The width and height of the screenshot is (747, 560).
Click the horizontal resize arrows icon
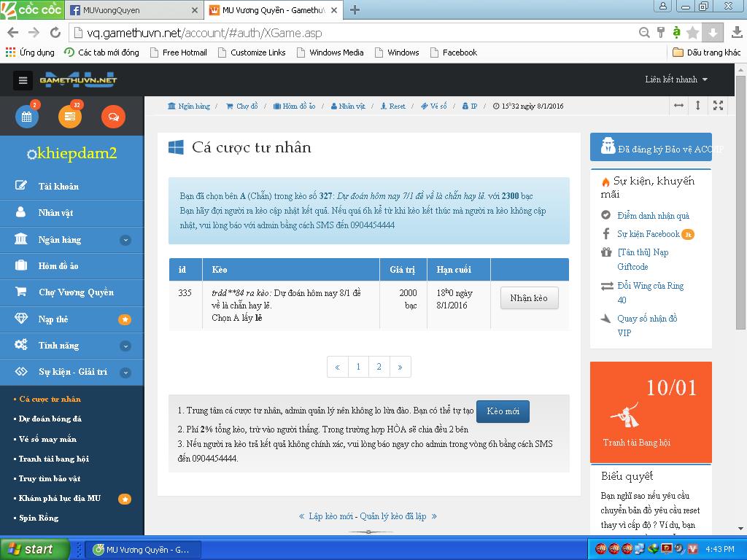pyautogui.click(x=678, y=106)
